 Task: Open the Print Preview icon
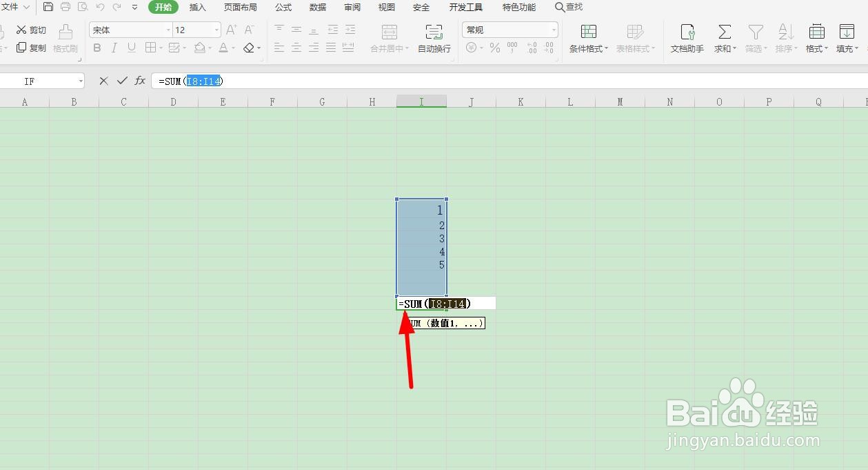[83, 7]
